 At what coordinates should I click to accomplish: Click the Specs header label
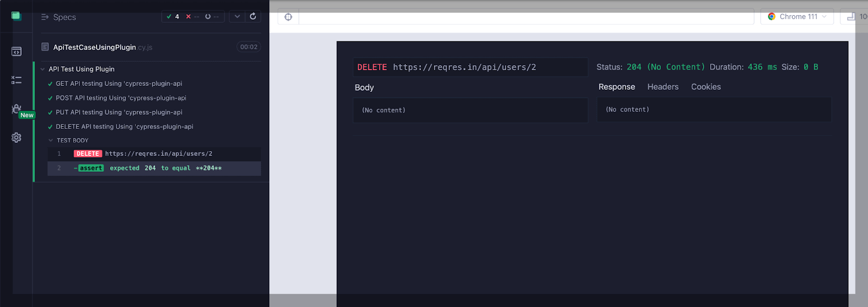(x=65, y=17)
